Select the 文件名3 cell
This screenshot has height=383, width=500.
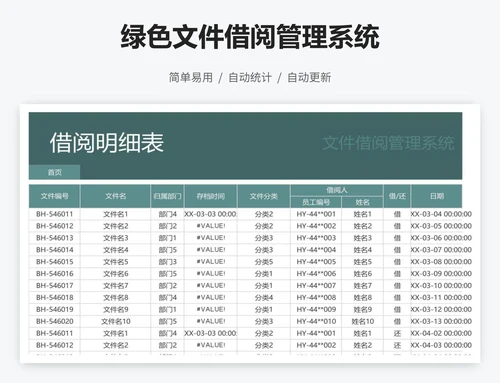115,238
